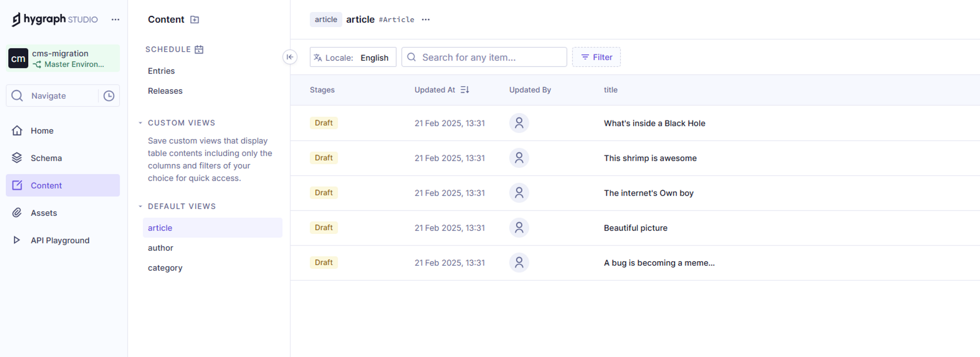Collapse the Custom Views section
This screenshot has height=357, width=980.
140,123
